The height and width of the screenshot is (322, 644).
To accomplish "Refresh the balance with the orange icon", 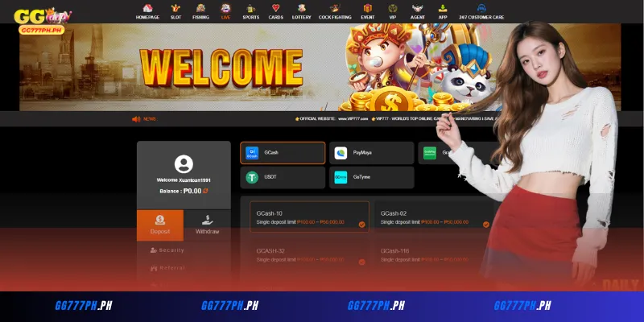I will tap(205, 191).
